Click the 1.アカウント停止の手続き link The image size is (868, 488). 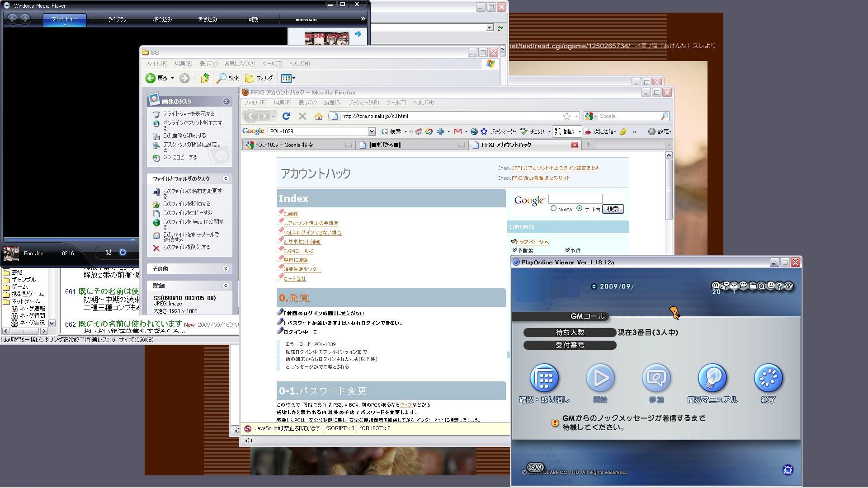(x=311, y=223)
